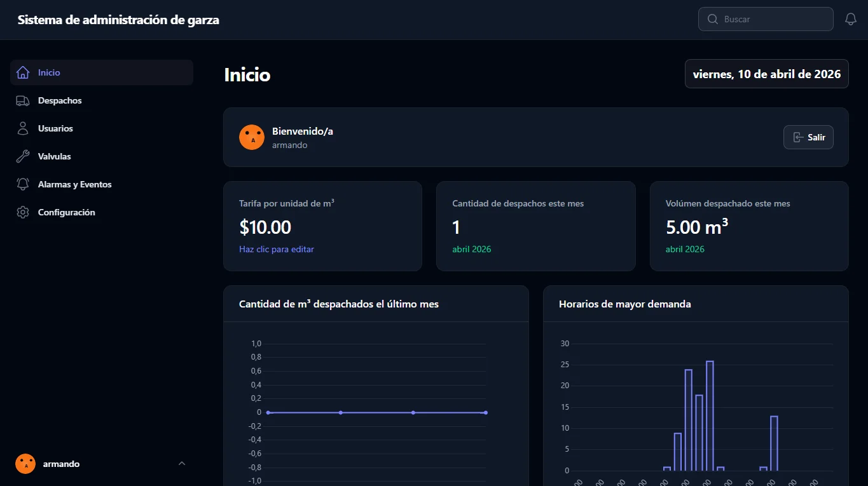
Task: Click the date badge for viernes, 10 de abril
Action: [x=767, y=74]
